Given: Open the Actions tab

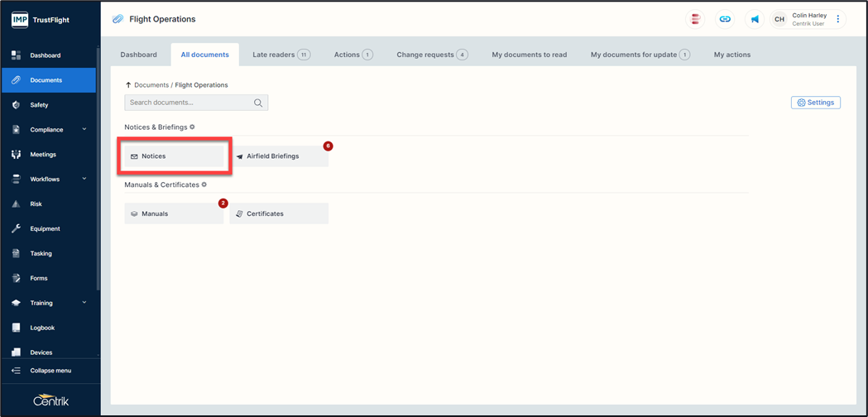Looking at the screenshot, I should point(353,55).
